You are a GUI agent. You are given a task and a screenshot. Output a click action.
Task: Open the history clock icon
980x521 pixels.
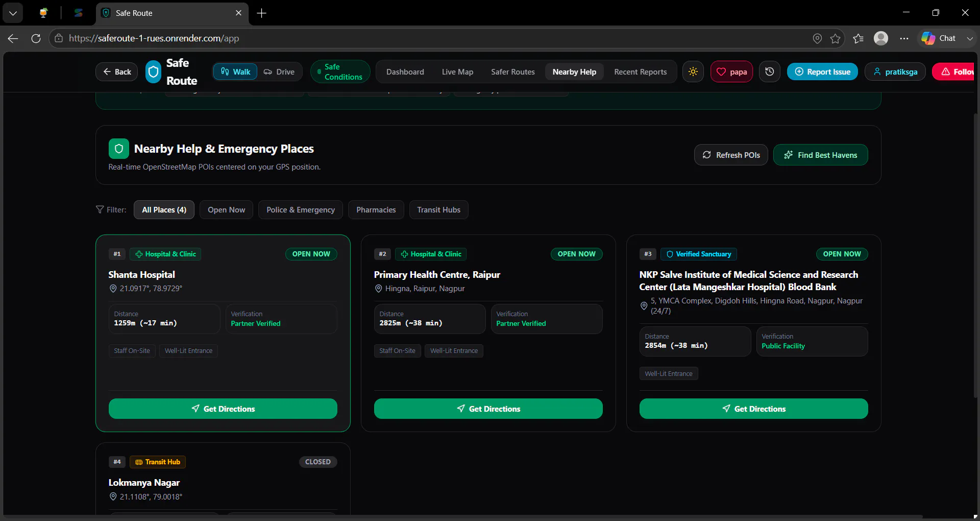(x=770, y=72)
